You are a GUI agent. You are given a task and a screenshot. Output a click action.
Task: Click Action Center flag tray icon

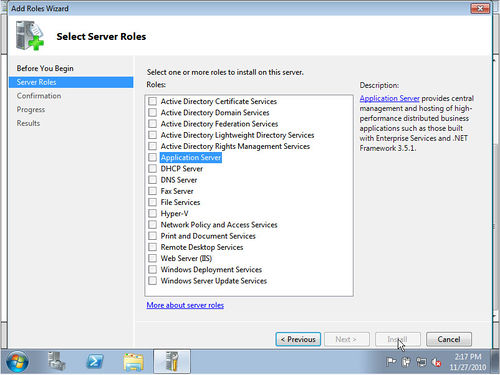click(391, 362)
